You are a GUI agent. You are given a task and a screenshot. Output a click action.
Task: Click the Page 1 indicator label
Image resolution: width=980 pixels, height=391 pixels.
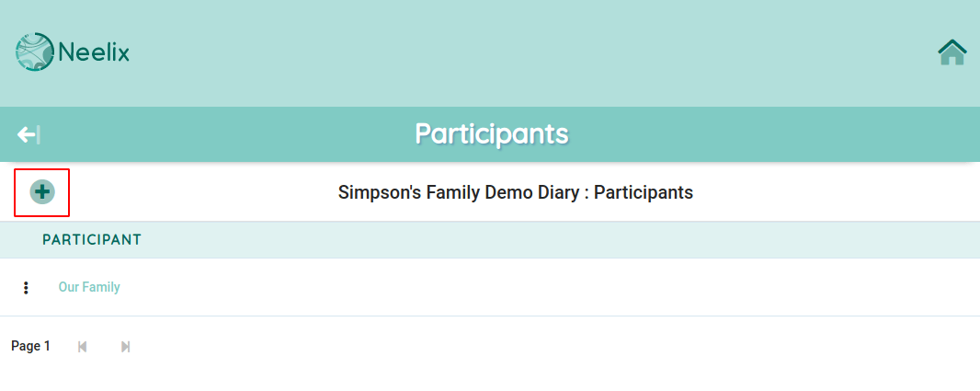coord(30,347)
